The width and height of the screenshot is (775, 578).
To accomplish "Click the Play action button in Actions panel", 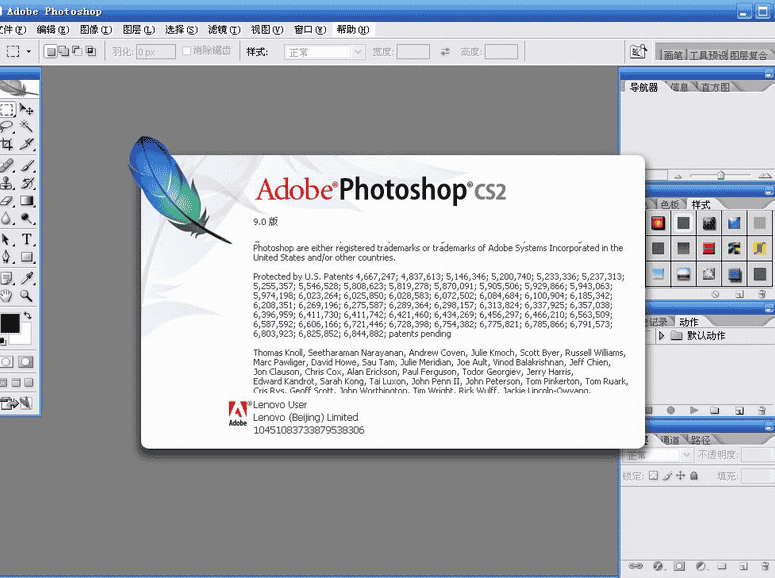I will click(x=694, y=410).
